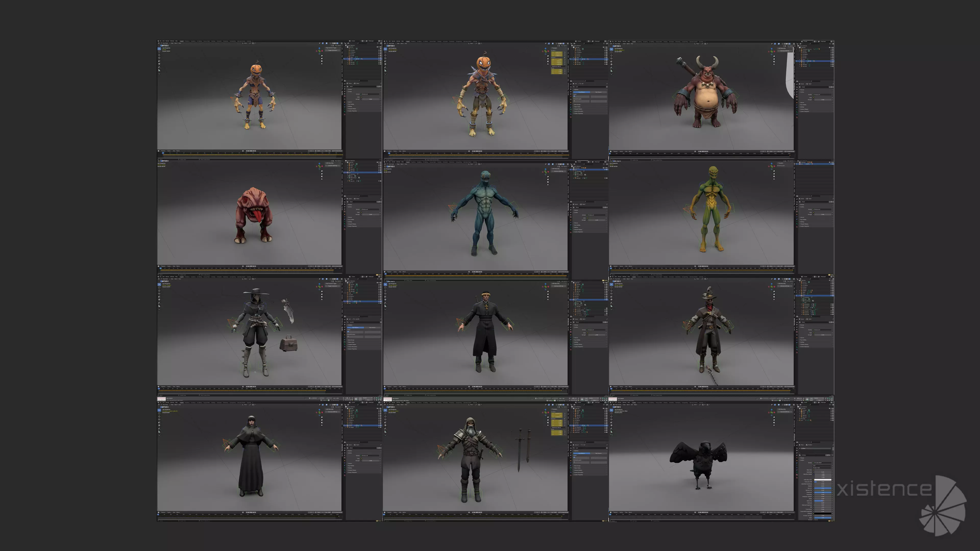
Task: Expand Ray Visibility panel, blue-shorts pumpkin window
Action: 351,104
